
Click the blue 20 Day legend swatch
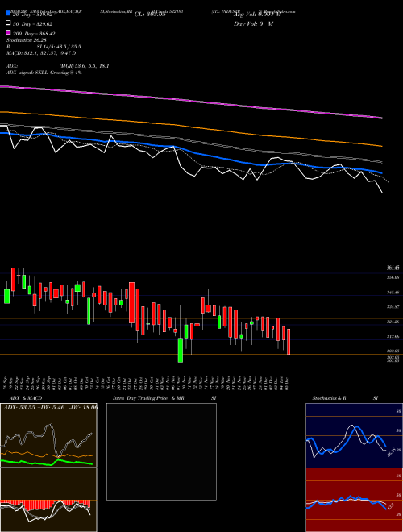pos(9,14)
